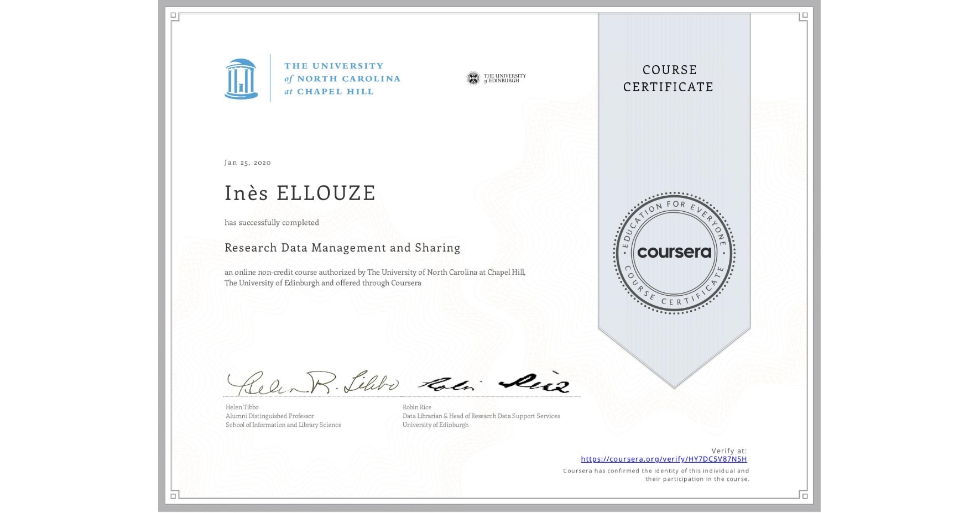Click the coursera wordmark inside the seal
This screenshot has height=513, width=980.
674,253
